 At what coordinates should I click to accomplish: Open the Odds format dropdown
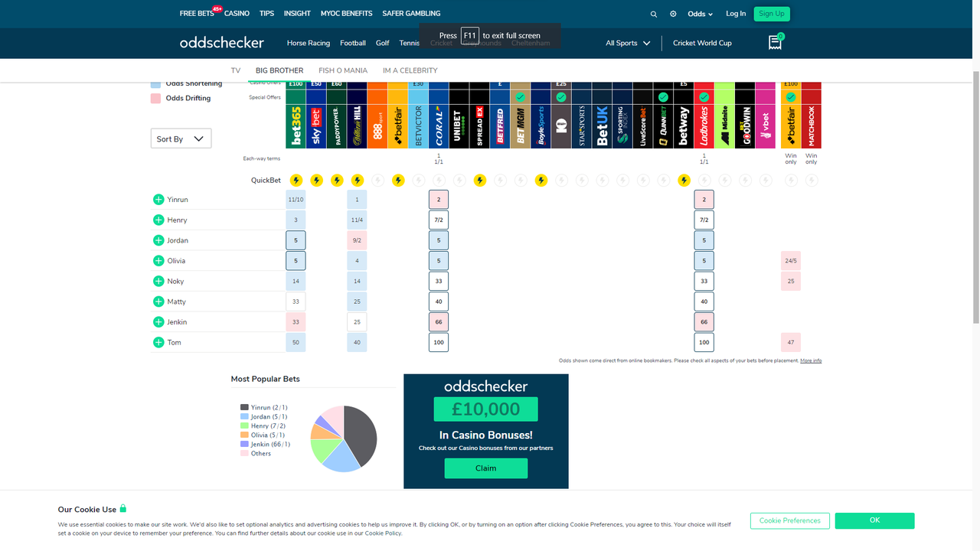(700, 14)
